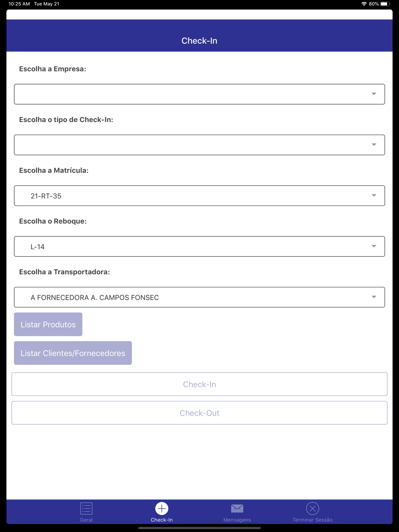Expand the tipo de Check-In arrow

(x=374, y=144)
